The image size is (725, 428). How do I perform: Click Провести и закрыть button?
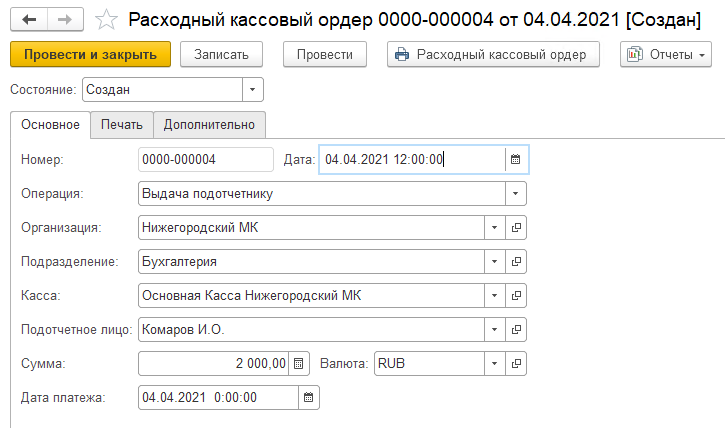click(90, 54)
